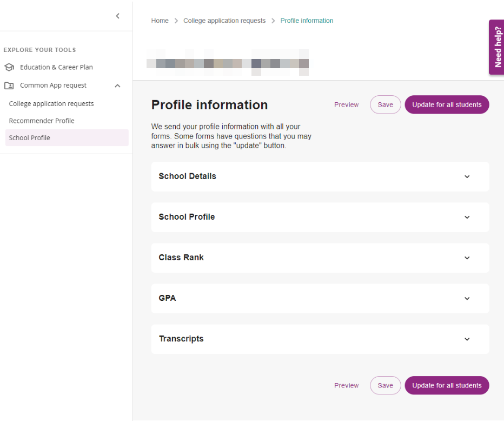Select the Education & Career Plan graduation cap icon
The image size is (504, 421).
point(9,67)
